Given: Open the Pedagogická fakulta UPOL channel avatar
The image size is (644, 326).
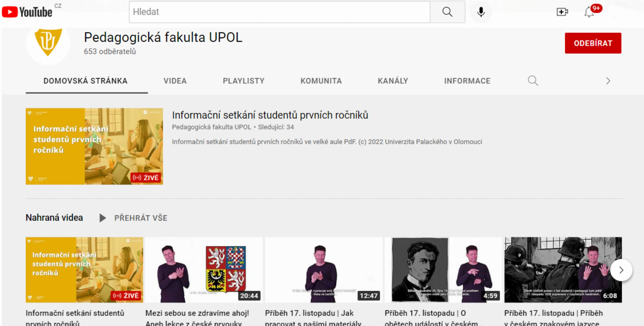Looking at the screenshot, I should (48, 44).
